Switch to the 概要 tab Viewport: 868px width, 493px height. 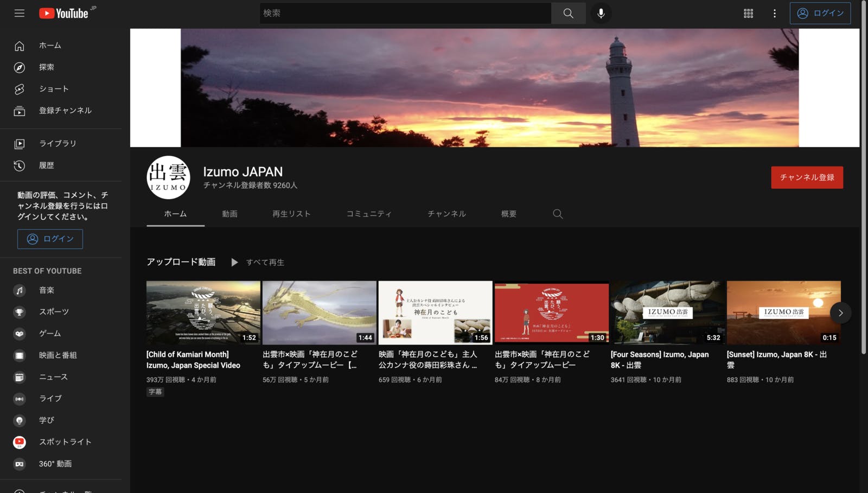pos(508,214)
